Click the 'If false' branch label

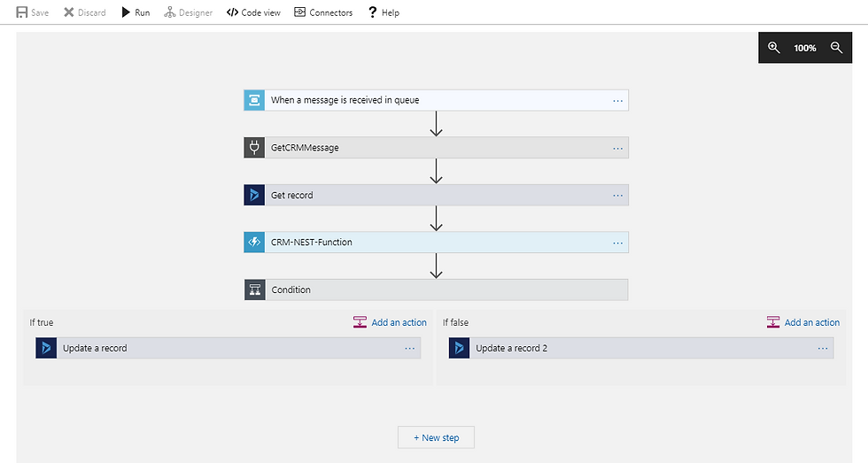tap(455, 322)
